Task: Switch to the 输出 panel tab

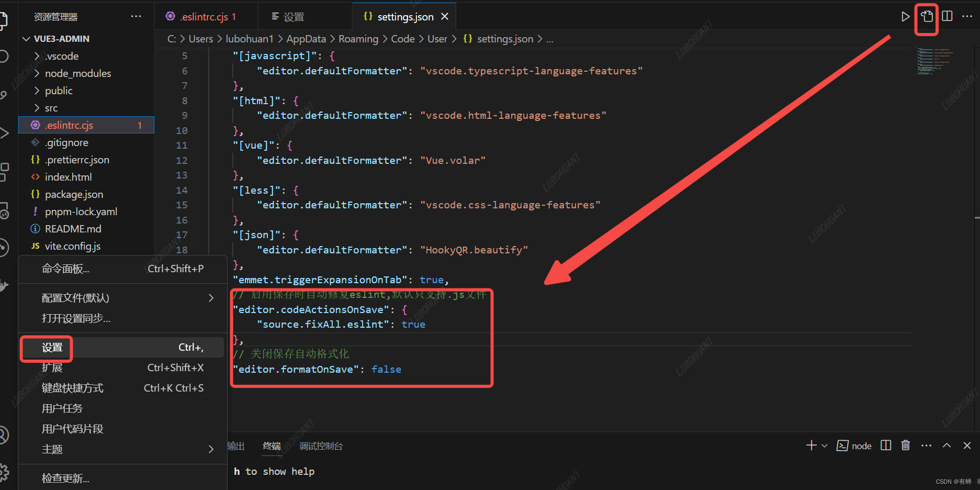Action: pos(236,446)
